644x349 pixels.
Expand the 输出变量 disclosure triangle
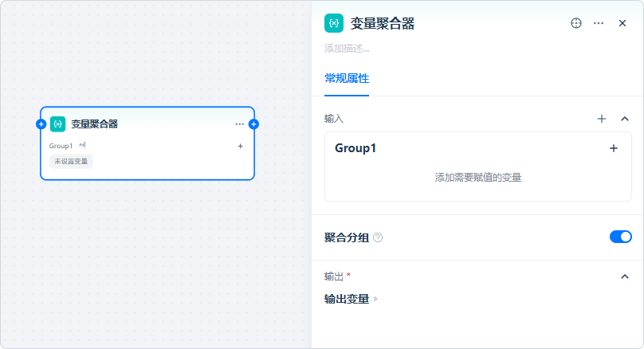pos(376,299)
